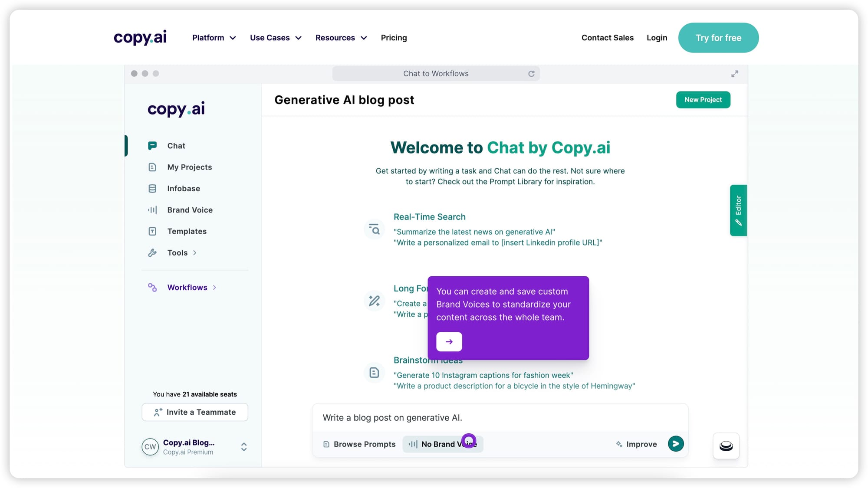Open My Projects section
Screen dimensions: 868x488
[189, 167]
